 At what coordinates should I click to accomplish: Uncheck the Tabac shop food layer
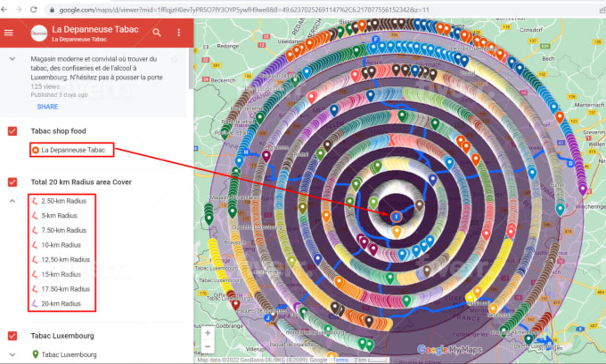coord(12,131)
